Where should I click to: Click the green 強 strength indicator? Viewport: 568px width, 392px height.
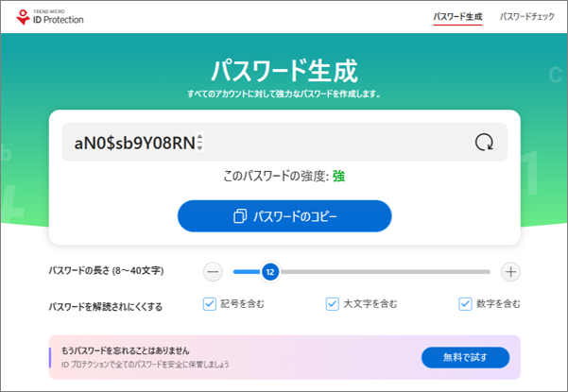tap(338, 177)
